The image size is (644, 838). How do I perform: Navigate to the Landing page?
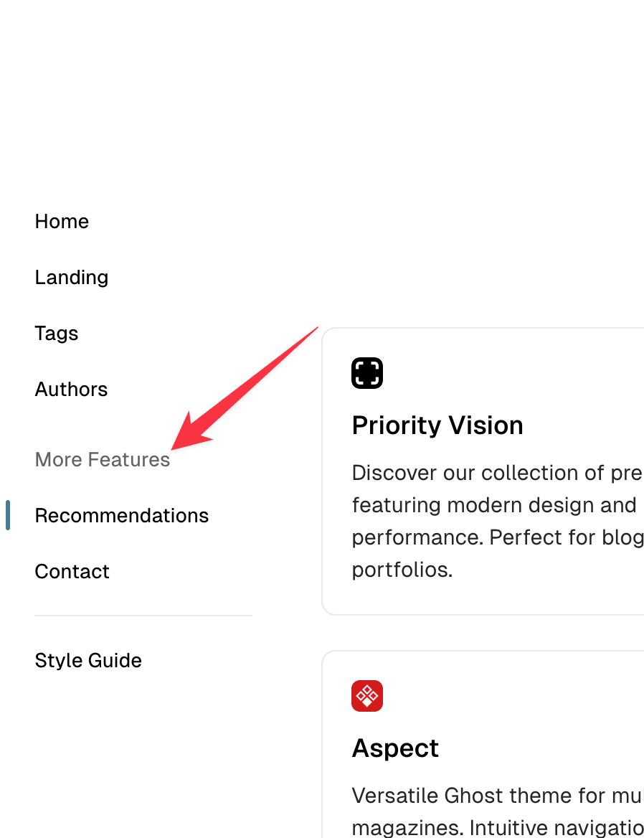[x=71, y=277]
